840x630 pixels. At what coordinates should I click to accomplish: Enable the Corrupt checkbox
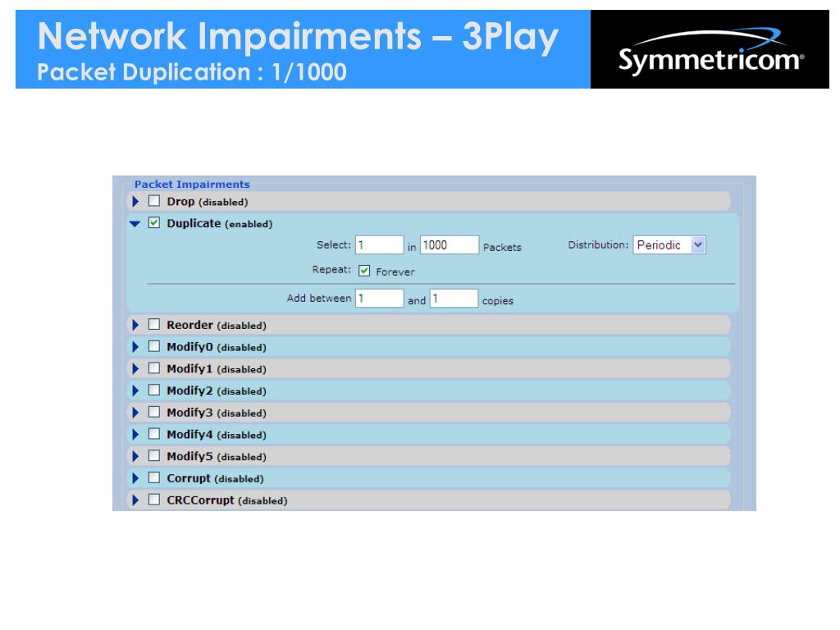(x=154, y=478)
